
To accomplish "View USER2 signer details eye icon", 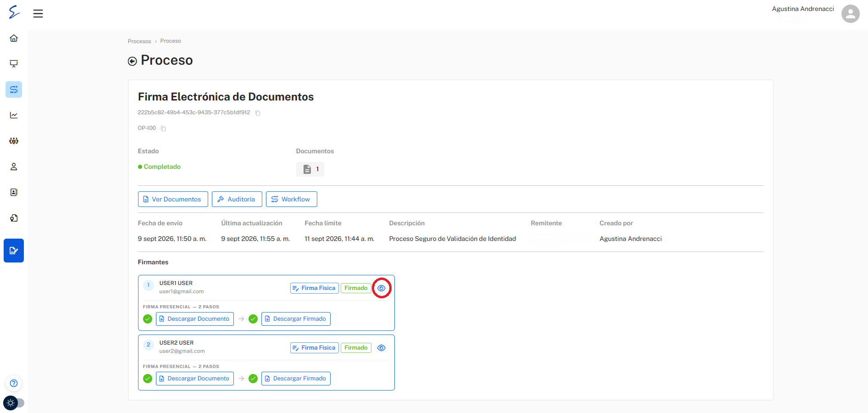I will pyautogui.click(x=381, y=348).
